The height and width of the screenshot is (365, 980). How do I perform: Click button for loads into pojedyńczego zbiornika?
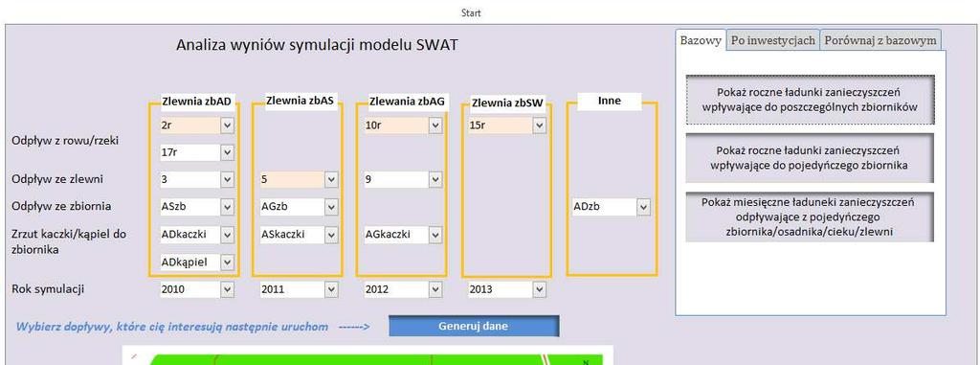click(810, 158)
